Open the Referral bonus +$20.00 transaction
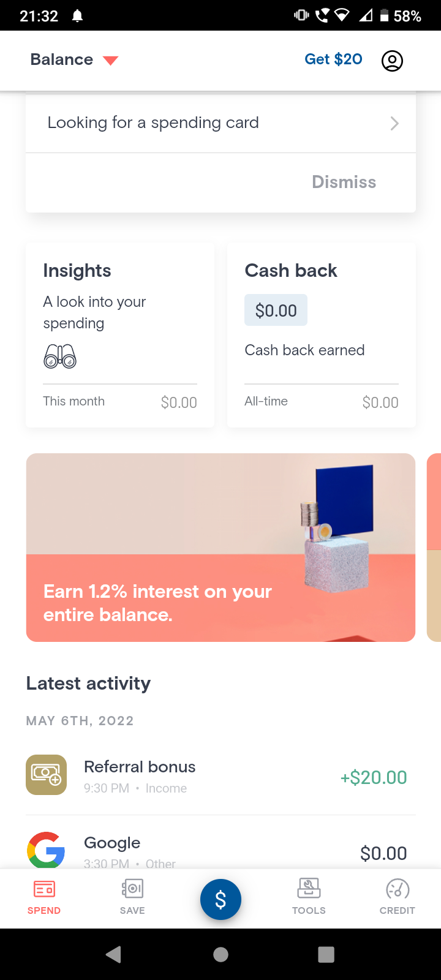Viewport: 441px width, 980px height. tap(221, 777)
